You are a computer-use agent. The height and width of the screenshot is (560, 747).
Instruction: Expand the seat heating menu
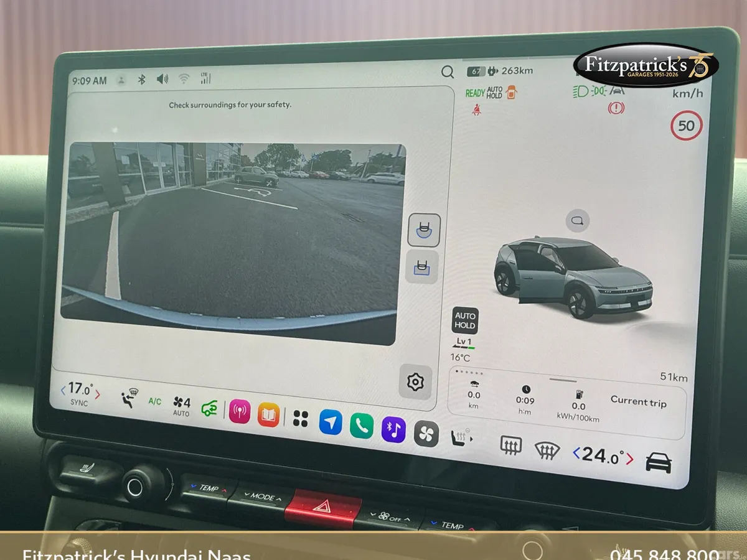(461, 437)
